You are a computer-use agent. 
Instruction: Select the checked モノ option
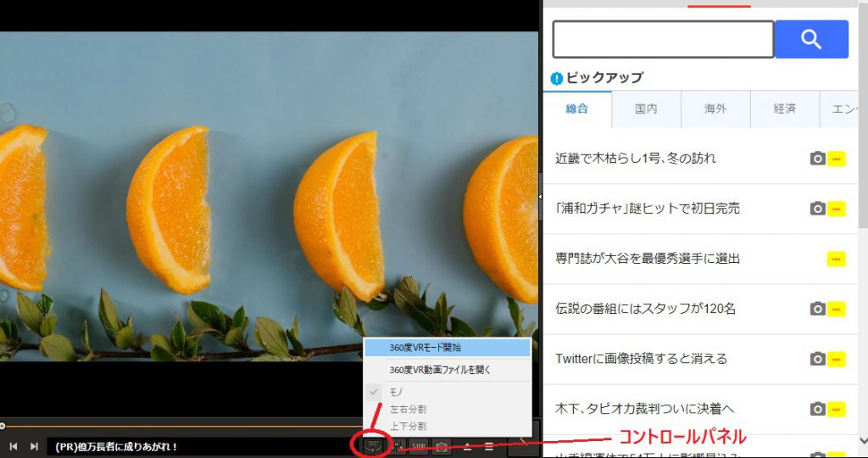[448, 392]
